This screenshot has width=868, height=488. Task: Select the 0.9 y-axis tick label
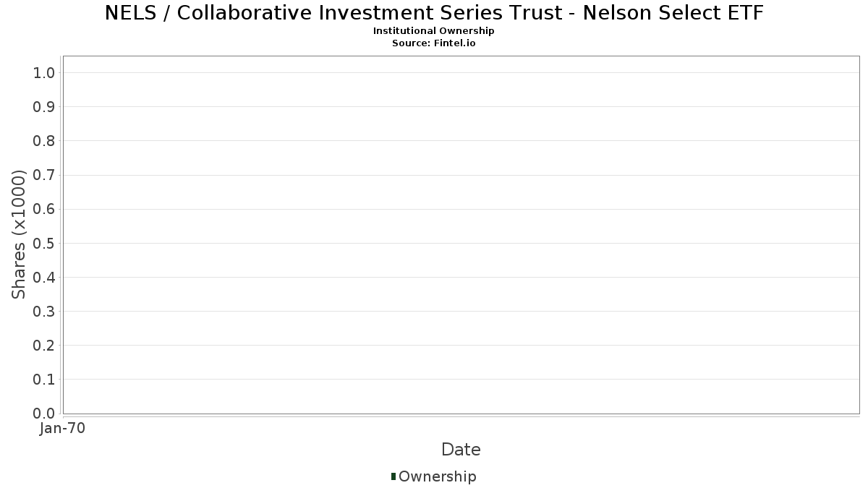pyautogui.click(x=44, y=107)
